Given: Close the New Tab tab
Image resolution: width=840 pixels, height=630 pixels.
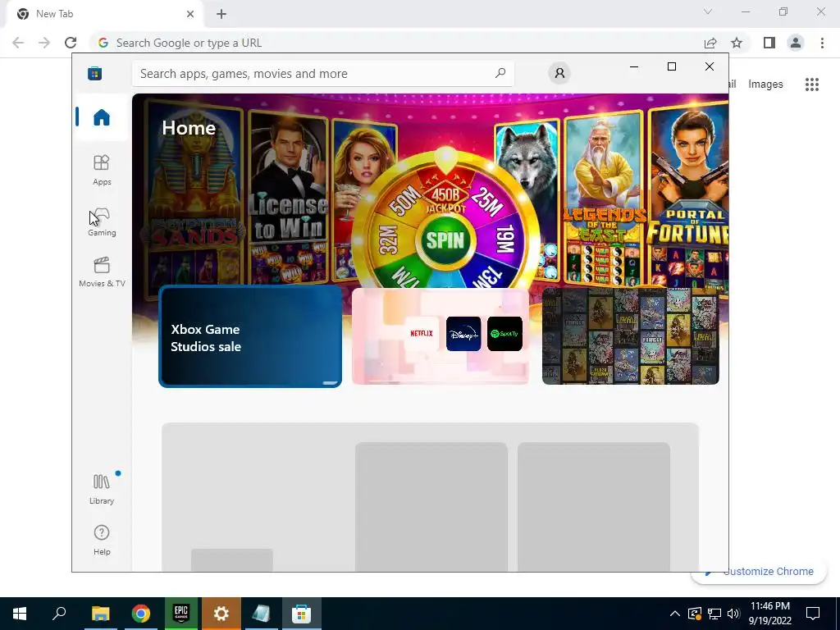Looking at the screenshot, I should 190,14.
